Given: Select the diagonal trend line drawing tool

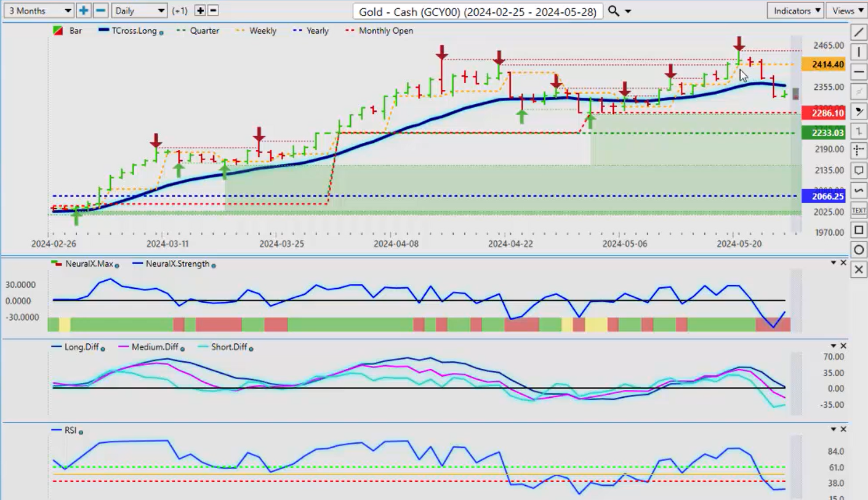Looking at the screenshot, I should (859, 32).
